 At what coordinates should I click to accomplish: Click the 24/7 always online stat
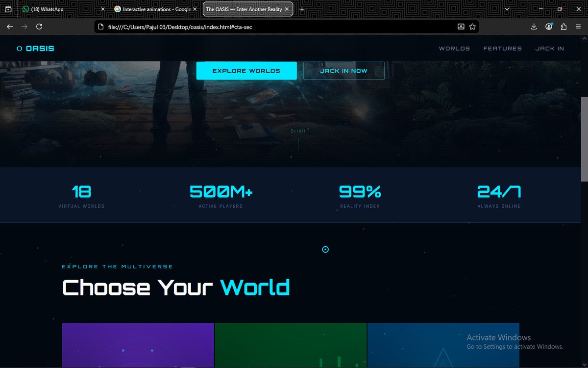pyautogui.click(x=499, y=195)
